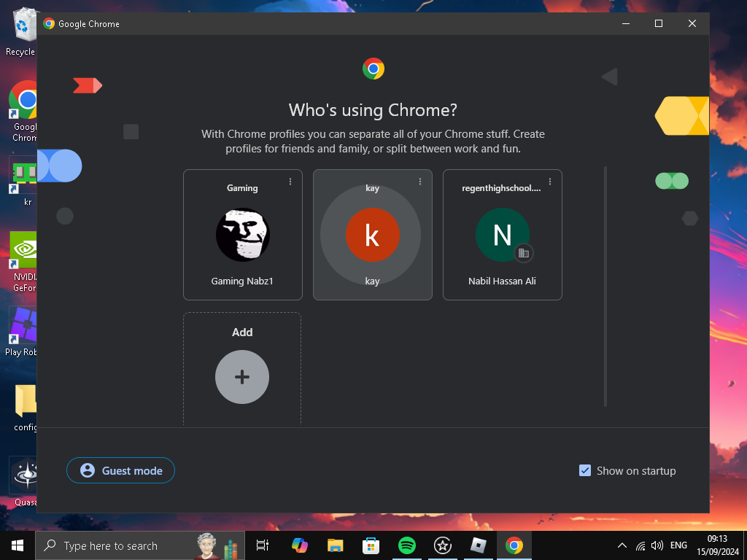
Task: Focus the taskbar search box
Action: point(140,545)
